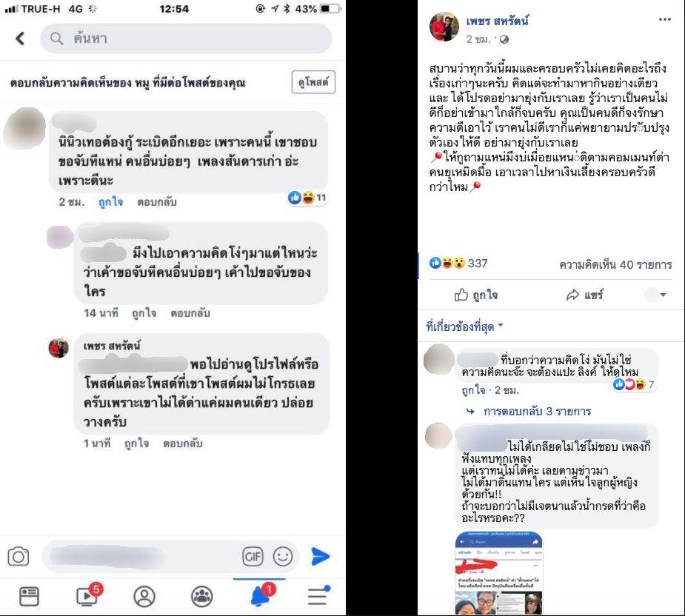Send comment with blue arrow icon
This screenshot has height=616, width=685.
(320, 556)
